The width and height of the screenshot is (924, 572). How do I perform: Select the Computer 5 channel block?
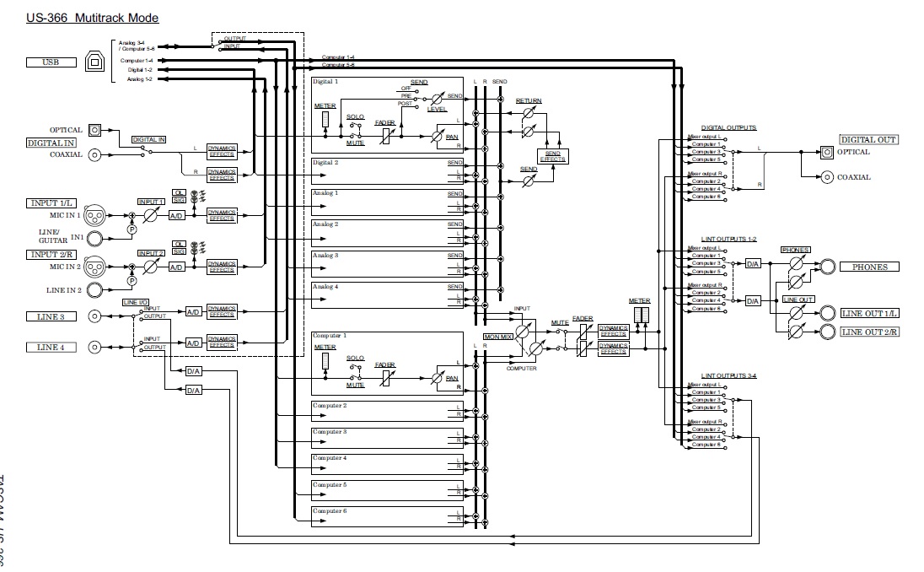click(x=387, y=491)
